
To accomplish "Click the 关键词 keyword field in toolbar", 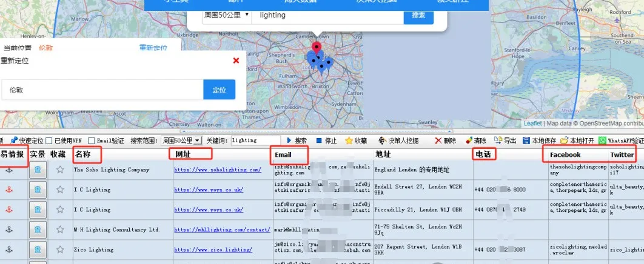I will [x=255, y=140].
